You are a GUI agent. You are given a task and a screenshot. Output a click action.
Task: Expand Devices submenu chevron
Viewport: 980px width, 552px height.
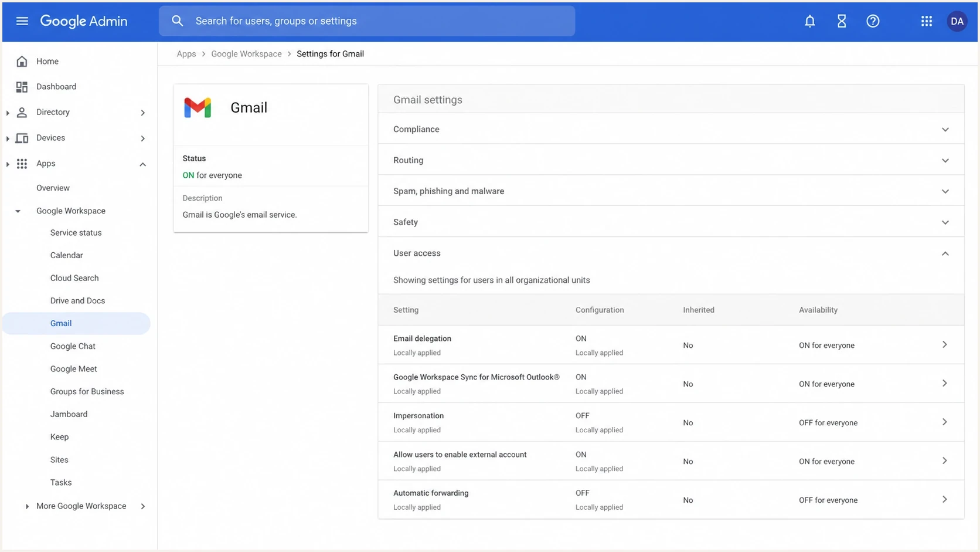coord(142,138)
